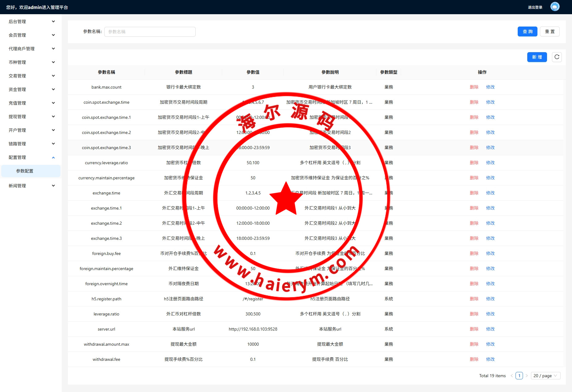Click 删除 for server.url row
Screen dimensions: 572x392
point(474,329)
